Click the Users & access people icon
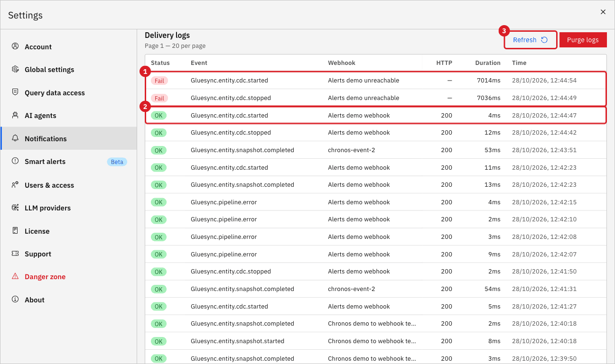The width and height of the screenshot is (615, 364). point(15,185)
